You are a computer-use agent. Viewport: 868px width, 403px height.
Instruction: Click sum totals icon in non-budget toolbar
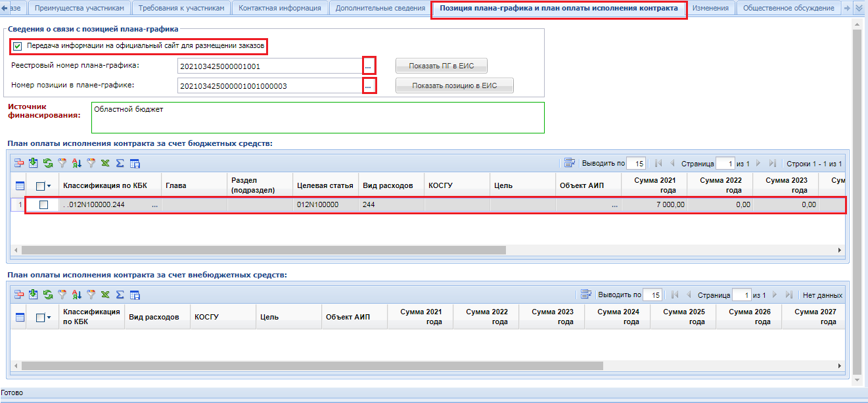point(120,295)
